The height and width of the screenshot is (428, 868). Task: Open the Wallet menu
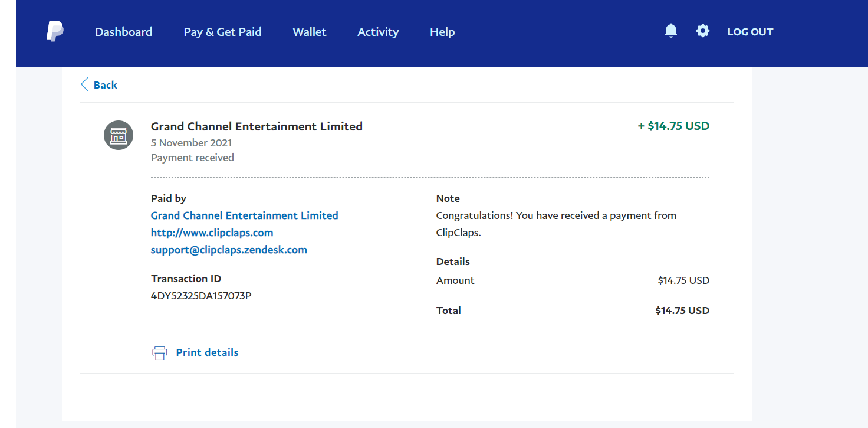(310, 32)
